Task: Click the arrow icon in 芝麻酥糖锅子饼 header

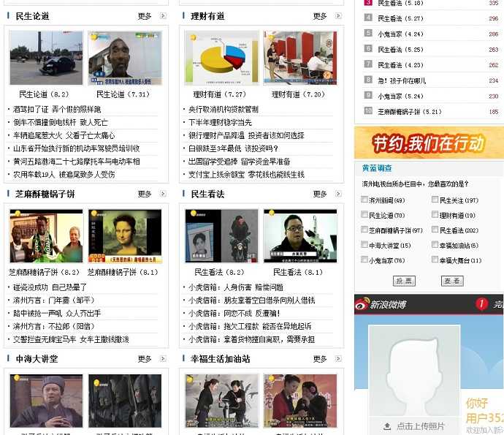Action: coord(164,194)
